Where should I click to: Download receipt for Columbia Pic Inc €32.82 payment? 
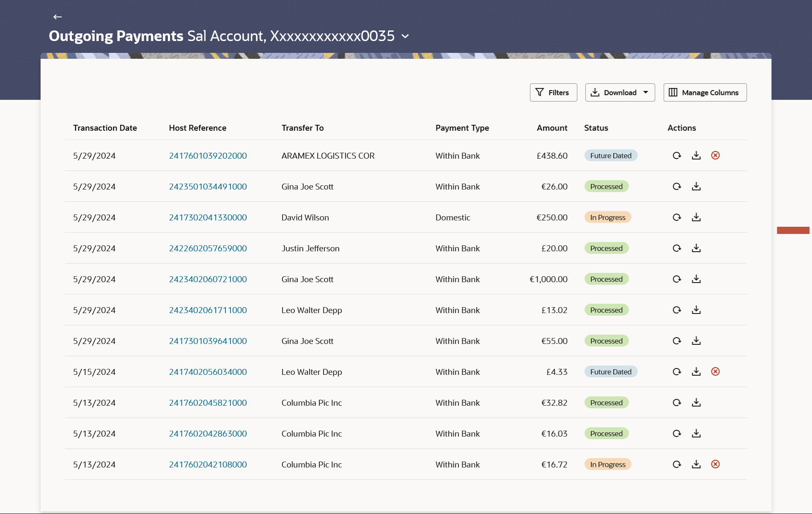coord(696,403)
